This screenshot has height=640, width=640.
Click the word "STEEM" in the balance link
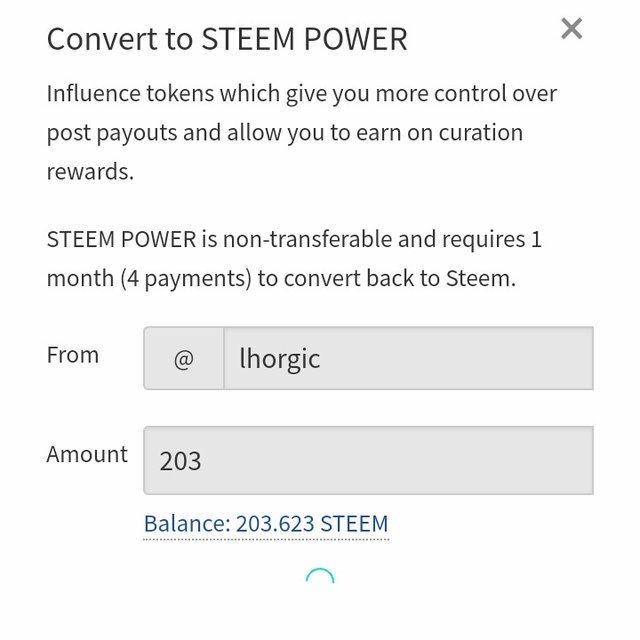(x=354, y=524)
